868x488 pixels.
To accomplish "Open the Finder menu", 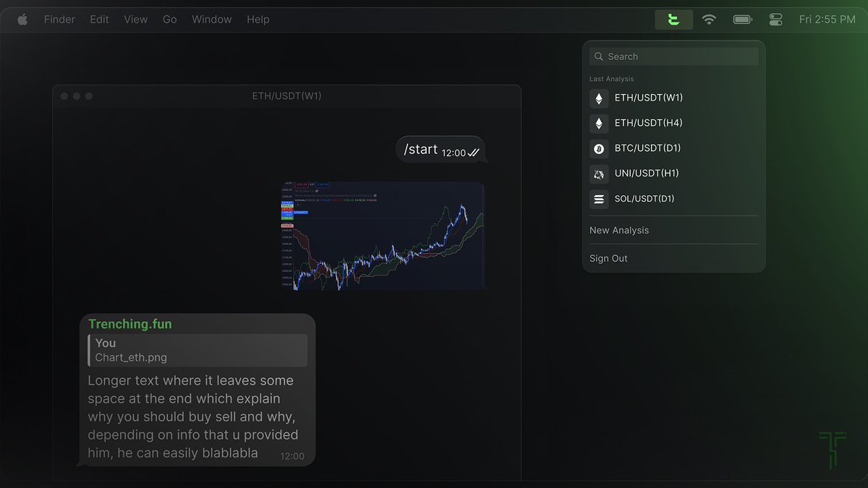I will tap(59, 20).
